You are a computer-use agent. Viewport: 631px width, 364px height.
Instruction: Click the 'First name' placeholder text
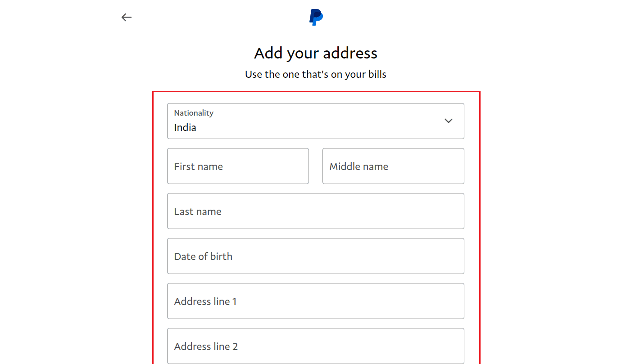(x=199, y=166)
